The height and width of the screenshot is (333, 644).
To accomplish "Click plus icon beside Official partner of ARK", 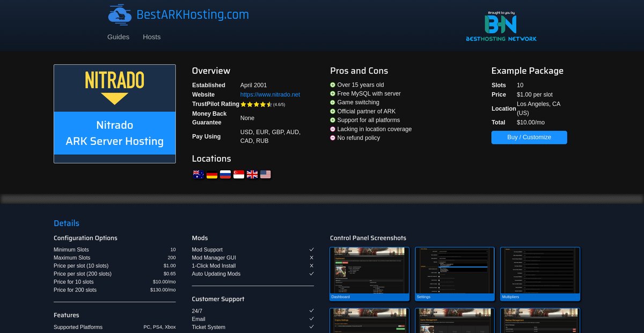I will click(x=333, y=111).
